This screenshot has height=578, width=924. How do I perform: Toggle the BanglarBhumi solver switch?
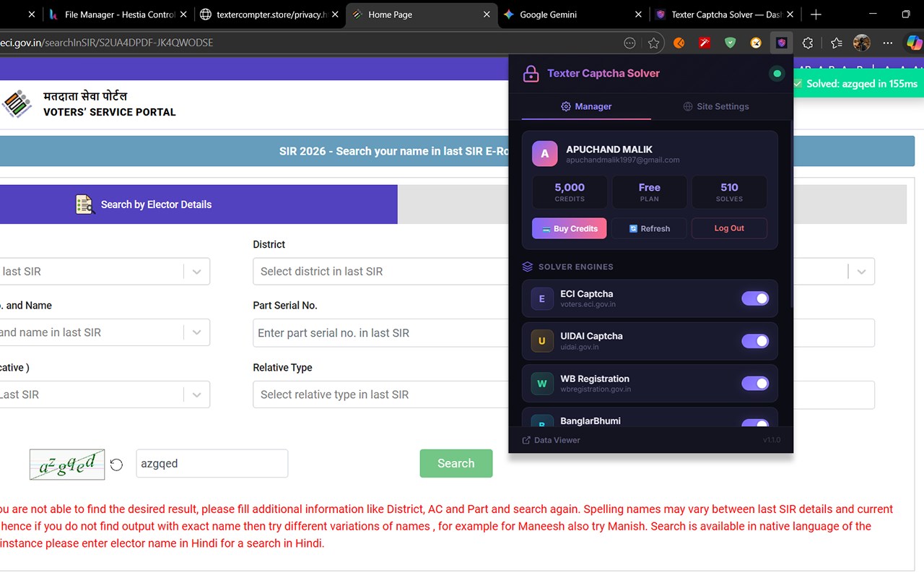(x=755, y=423)
